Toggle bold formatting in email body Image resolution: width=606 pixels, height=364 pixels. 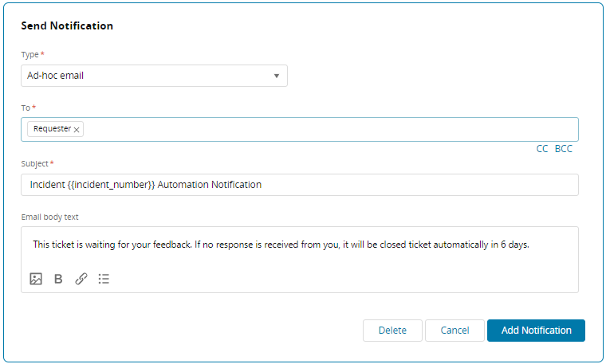(x=58, y=279)
